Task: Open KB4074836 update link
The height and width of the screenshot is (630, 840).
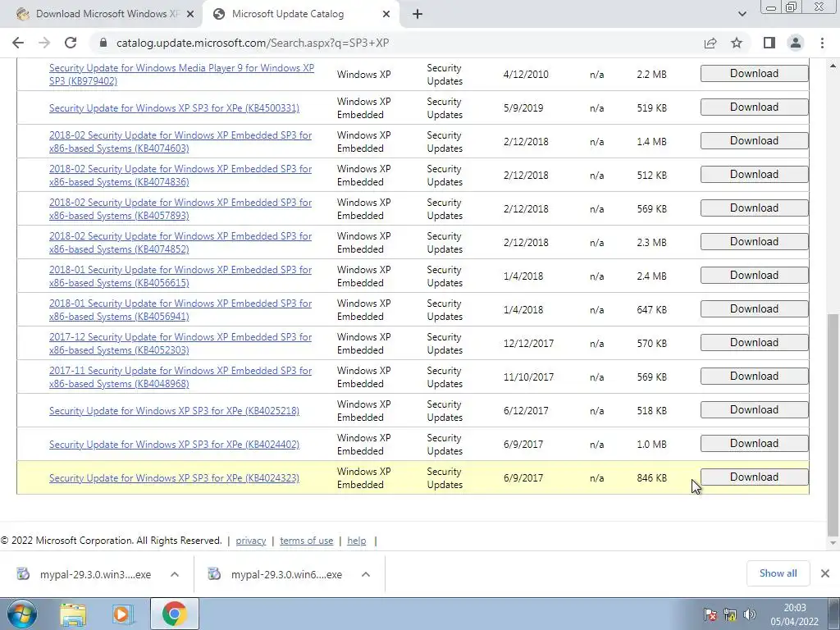Action: click(180, 176)
